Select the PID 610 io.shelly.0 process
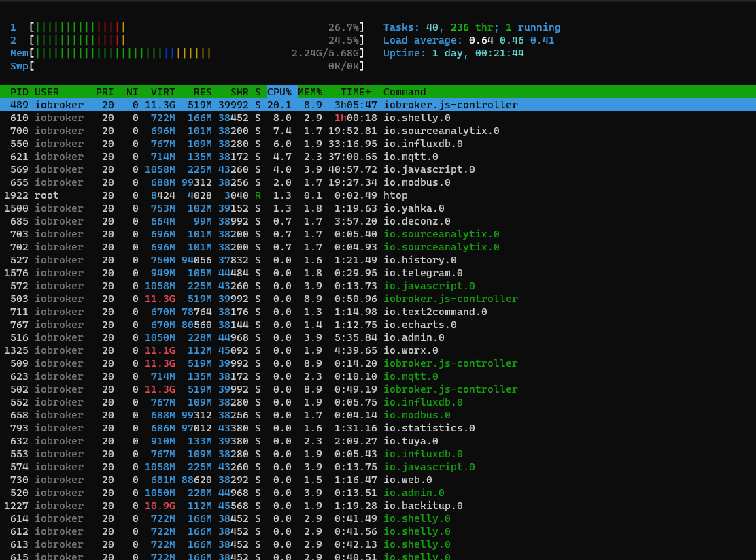 (x=378, y=118)
